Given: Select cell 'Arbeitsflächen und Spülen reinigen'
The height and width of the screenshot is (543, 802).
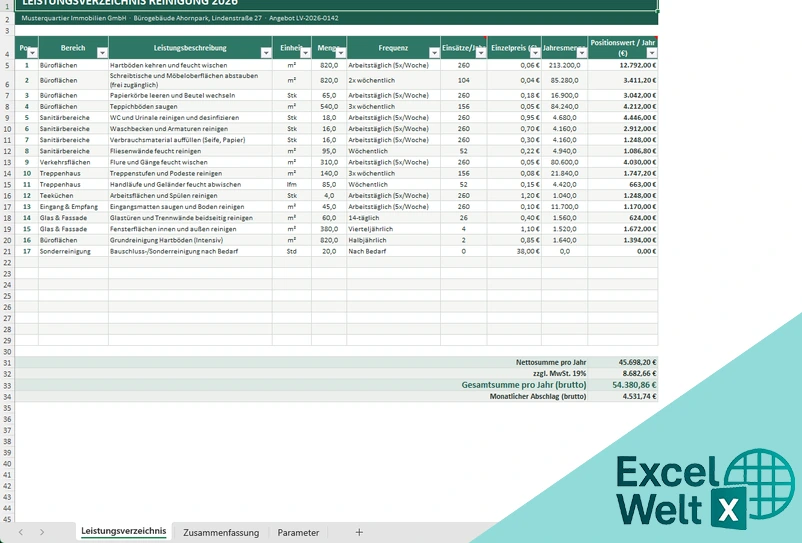Looking at the screenshot, I should (190, 196).
